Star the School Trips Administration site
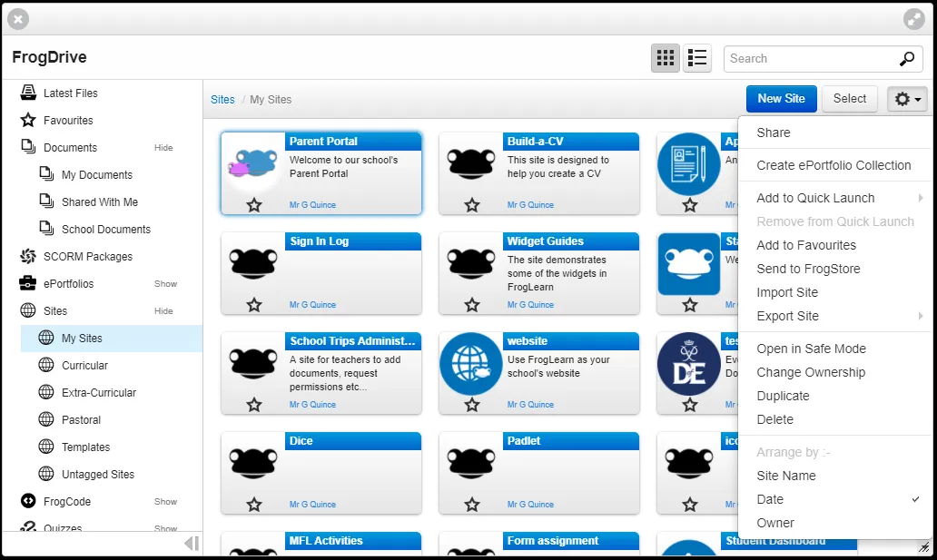937x560 pixels. [x=254, y=405]
